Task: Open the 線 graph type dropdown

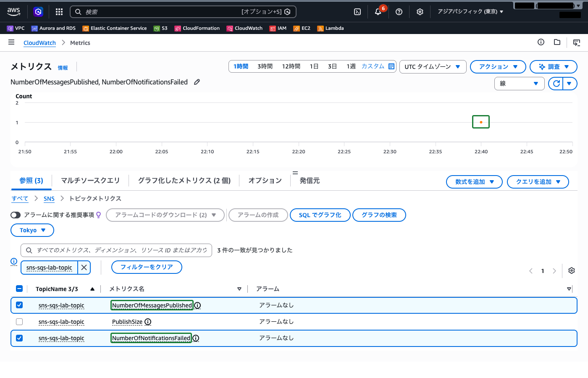Action: pos(519,84)
